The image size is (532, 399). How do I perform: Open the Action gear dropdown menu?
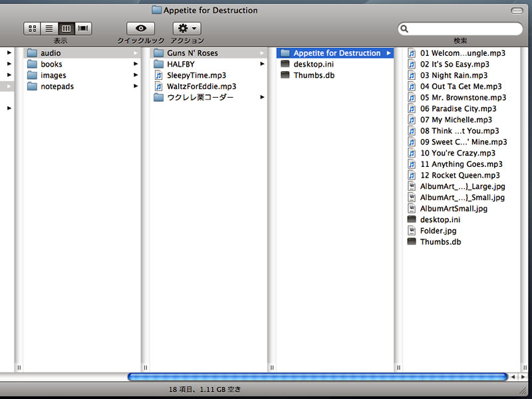click(x=187, y=29)
